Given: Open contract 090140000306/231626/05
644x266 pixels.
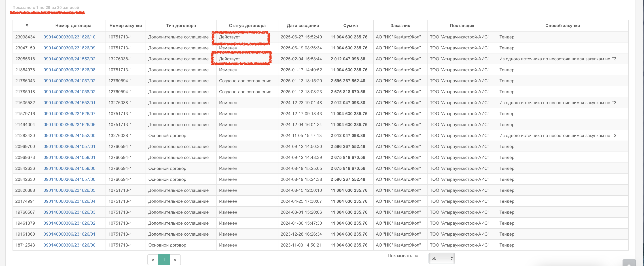Looking at the screenshot, I should click(70, 190).
